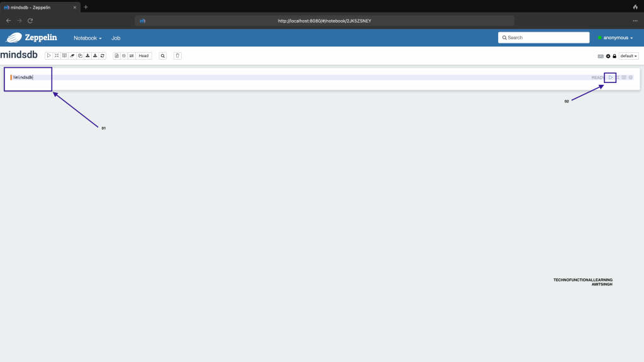
Task: Move the note to trash
Action: [x=177, y=56]
